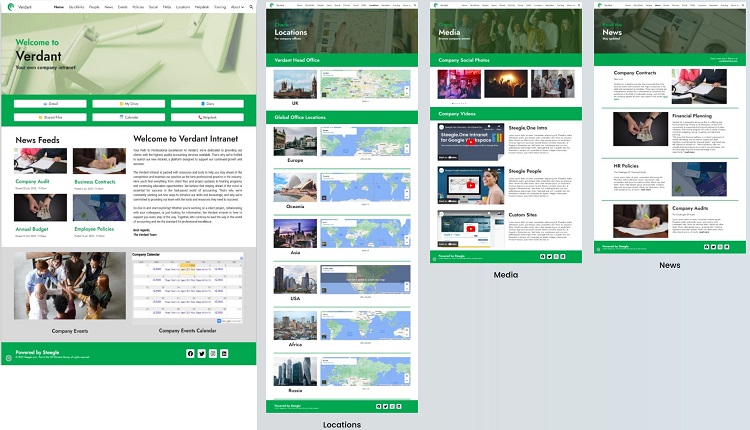Click the Company Calendar widget
The width and height of the screenshot is (750, 430).
point(187,288)
